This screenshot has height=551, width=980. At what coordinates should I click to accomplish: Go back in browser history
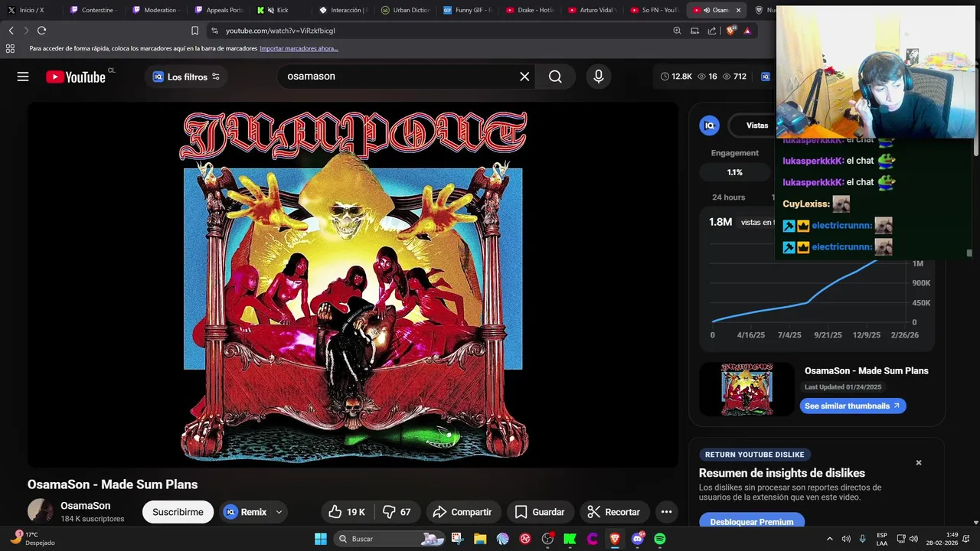click(11, 31)
